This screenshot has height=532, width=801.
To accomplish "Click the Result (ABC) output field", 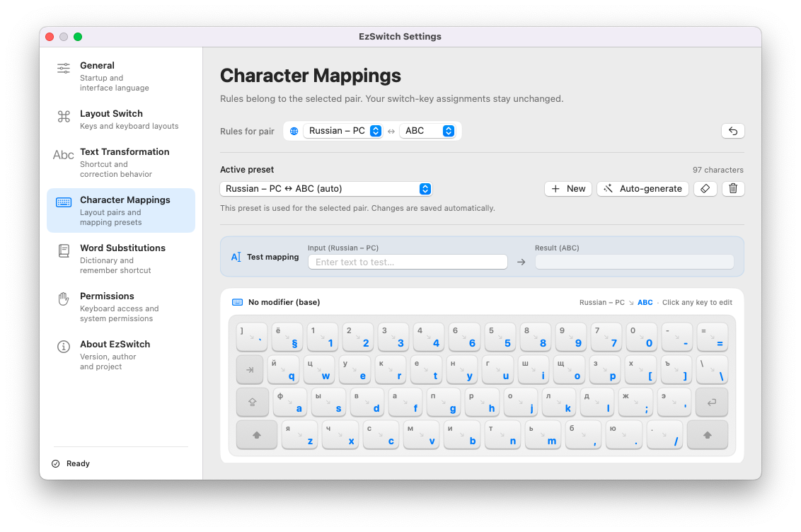I will click(635, 262).
